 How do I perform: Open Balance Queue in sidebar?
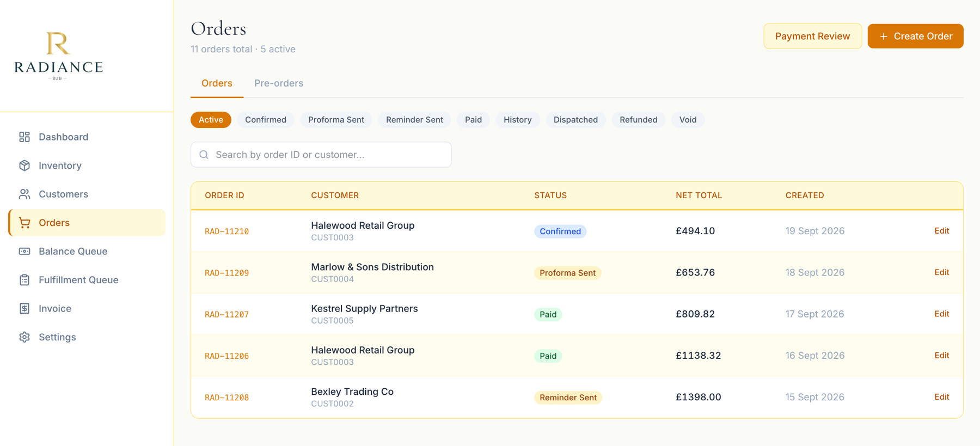point(87,251)
